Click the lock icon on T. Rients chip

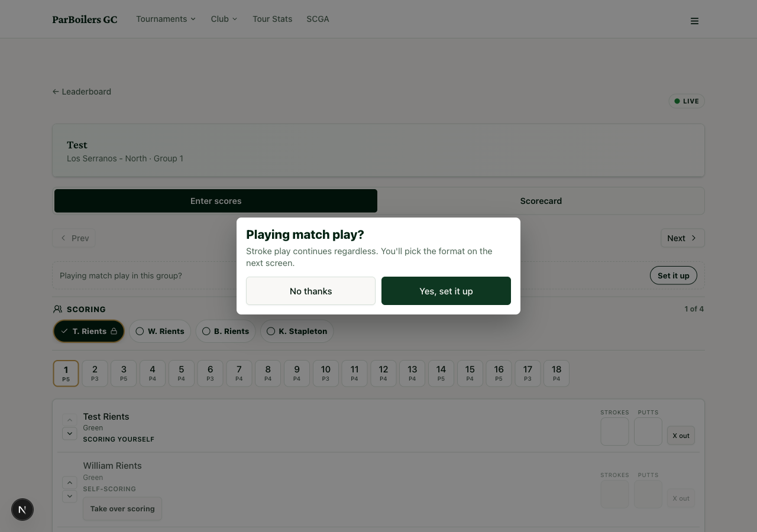click(114, 331)
